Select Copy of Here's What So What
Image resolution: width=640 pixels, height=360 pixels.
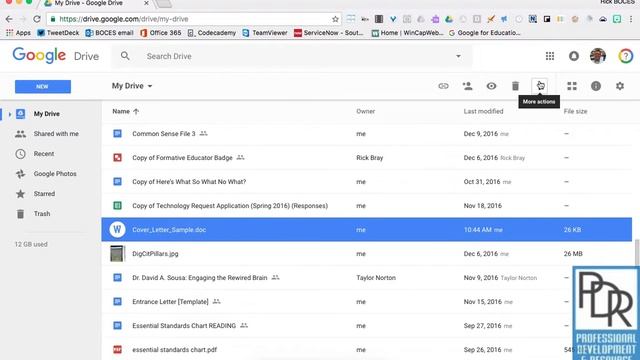coord(367,182)
